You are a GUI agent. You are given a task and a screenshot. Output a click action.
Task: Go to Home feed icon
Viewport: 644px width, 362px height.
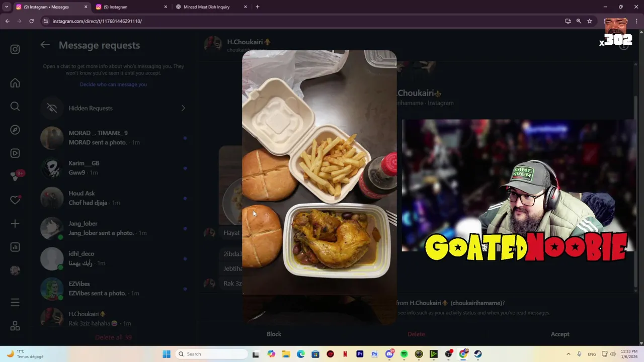[15, 83]
